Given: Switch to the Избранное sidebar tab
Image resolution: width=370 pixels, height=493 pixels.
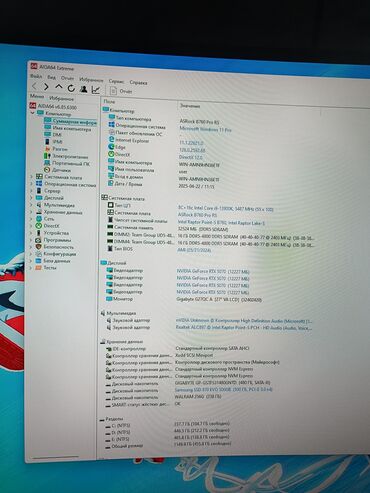Looking at the screenshot, I should coord(61,98).
